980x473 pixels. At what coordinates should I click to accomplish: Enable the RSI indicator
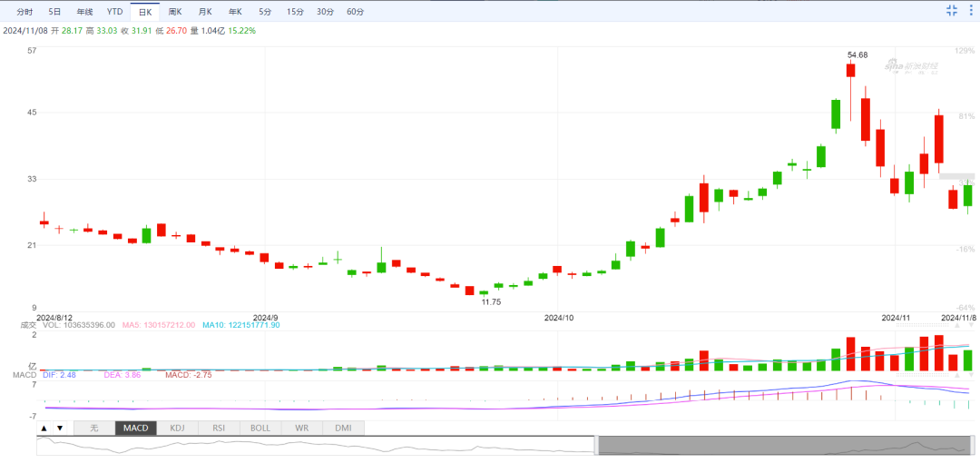pyautogui.click(x=219, y=428)
